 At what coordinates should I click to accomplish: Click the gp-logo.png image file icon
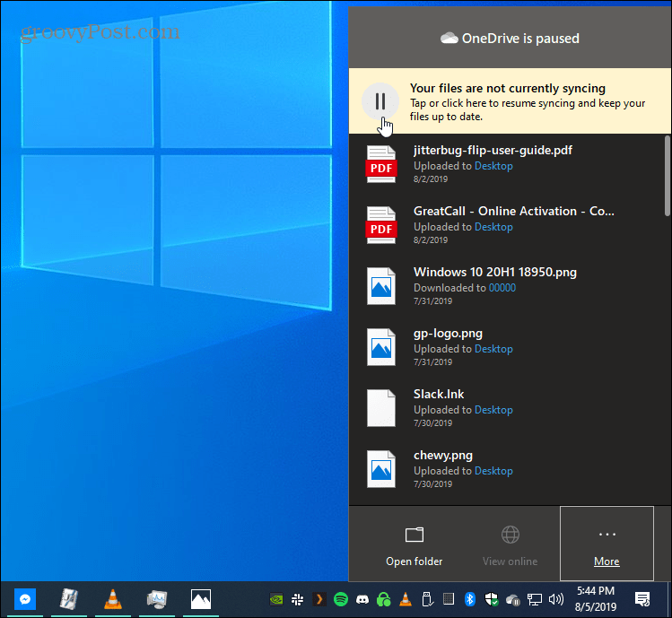point(381,347)
